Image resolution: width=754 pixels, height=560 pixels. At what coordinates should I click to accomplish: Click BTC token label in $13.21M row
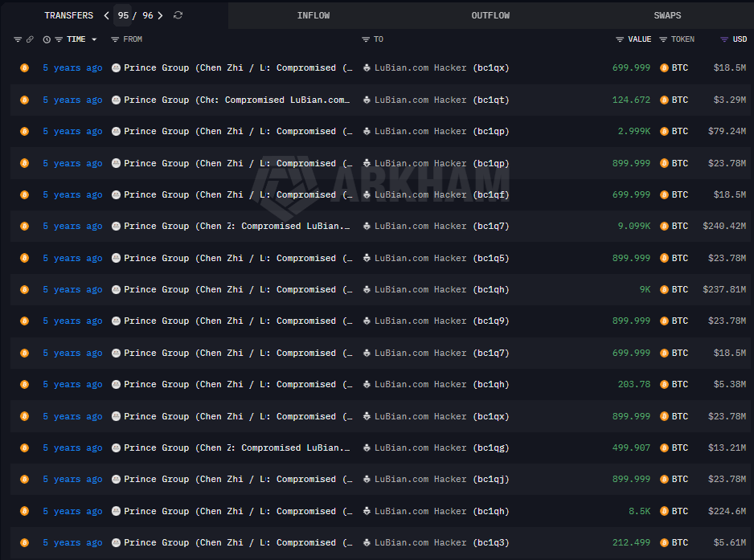679,448
